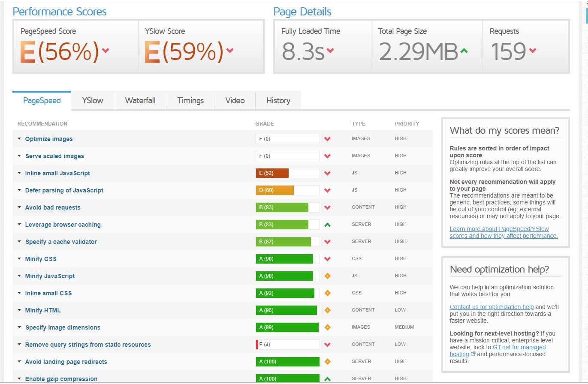The height and width of the screenshot is (384, 588).
Task: Switch to the YSlow tab
Action: pyautogui.click(x=93, y=101)
